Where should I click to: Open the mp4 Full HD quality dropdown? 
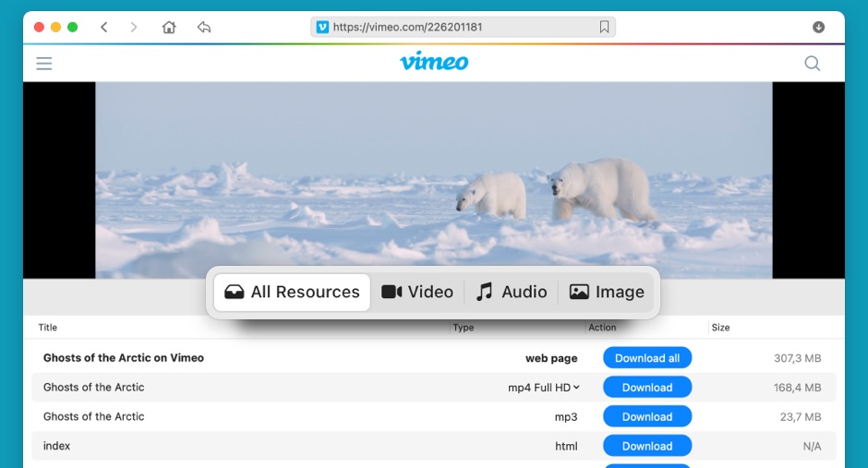(544, 388)
